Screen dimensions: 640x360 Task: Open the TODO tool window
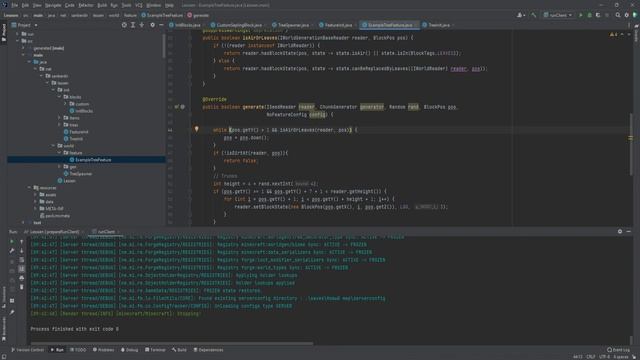tap(78, 350)
